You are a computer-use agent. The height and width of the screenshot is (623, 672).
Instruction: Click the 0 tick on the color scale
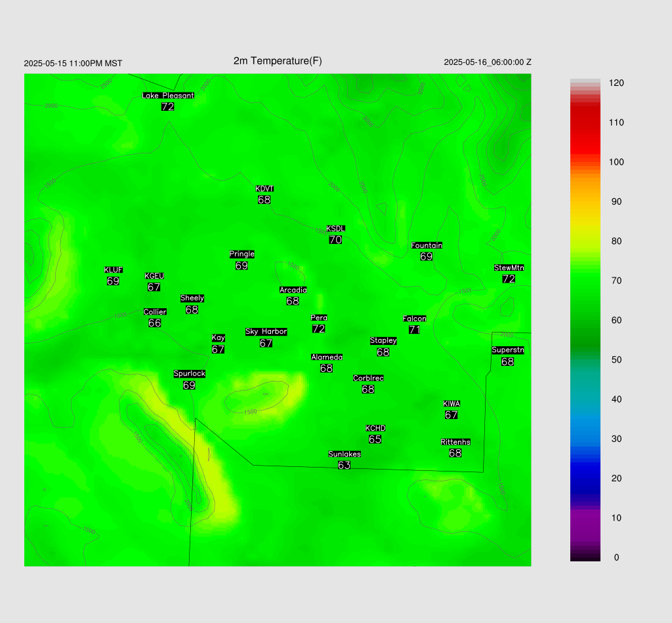616,557
